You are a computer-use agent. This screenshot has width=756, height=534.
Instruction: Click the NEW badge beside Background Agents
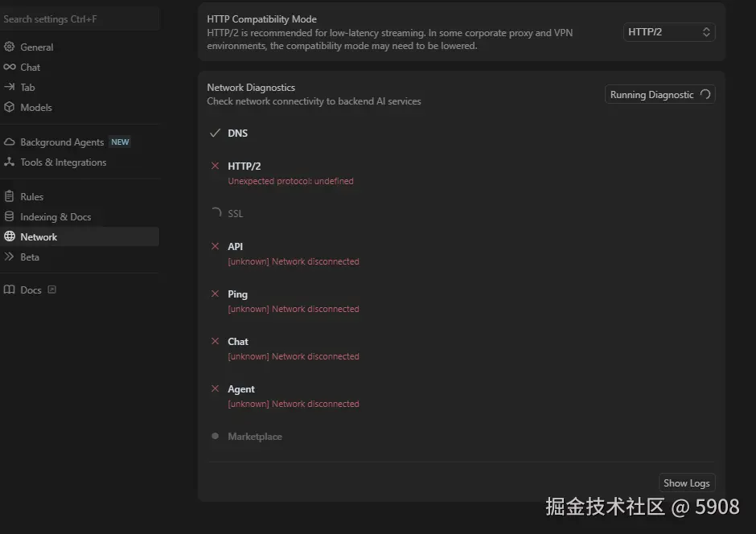tap(119, 142)
